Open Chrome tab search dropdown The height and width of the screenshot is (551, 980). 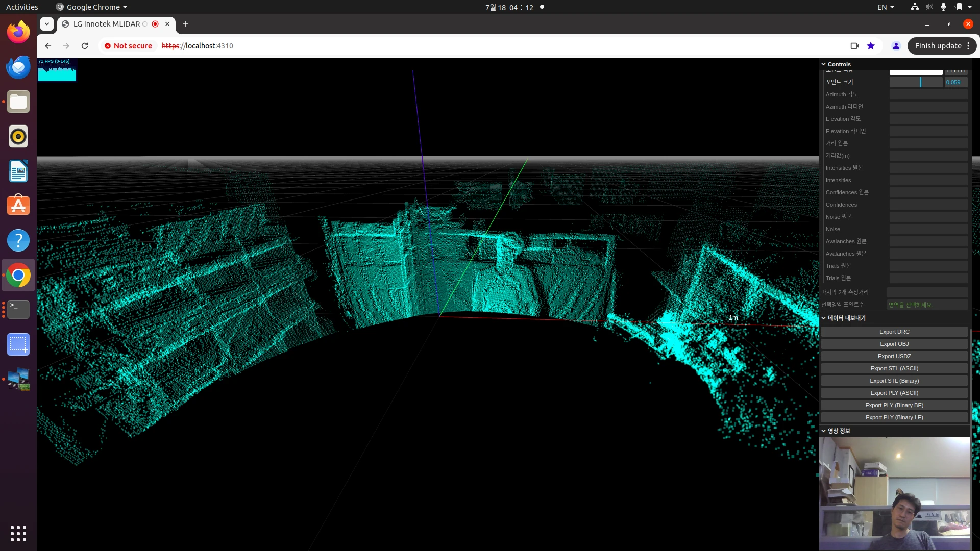[x=46, y=24]
